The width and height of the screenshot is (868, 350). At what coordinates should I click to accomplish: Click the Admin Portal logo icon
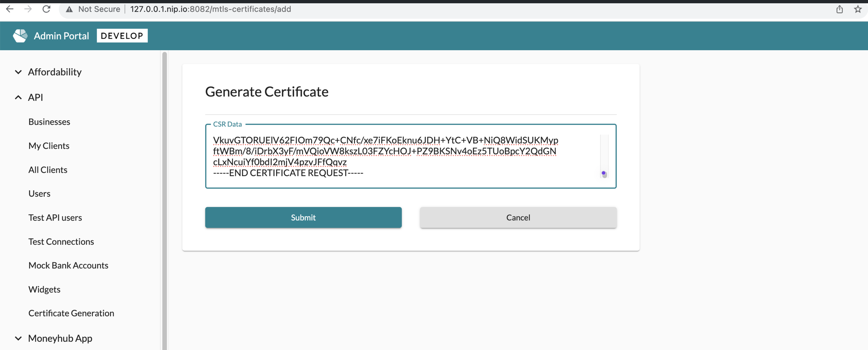click(20, 36)
